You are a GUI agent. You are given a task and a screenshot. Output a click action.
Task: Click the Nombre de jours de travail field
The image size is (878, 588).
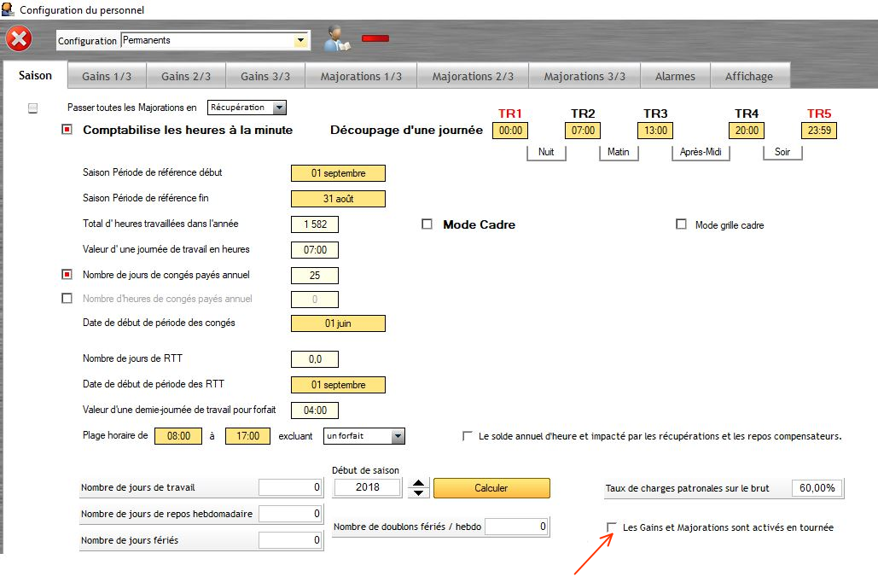pos(289,487)
